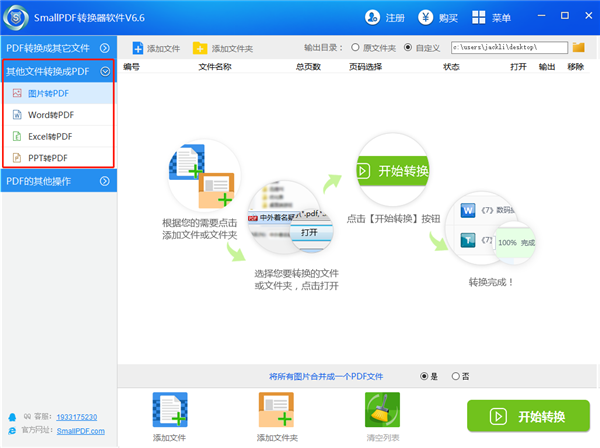Viewport: 600px width, 448px height.
Task: Click the SmallPDF logo icon
Action: point(16,18)
